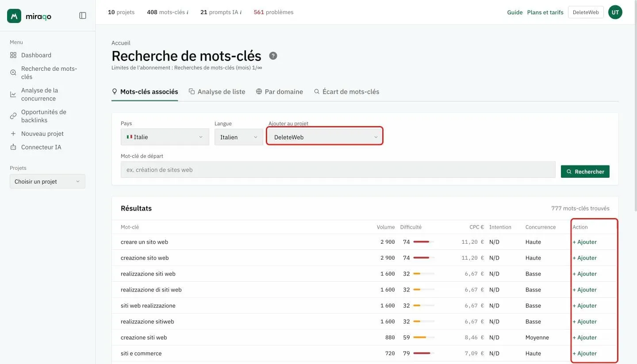Viewport: 637px width, 364px height.
Task: Click the Dashboard grid icon
Action: click(13, 55)
